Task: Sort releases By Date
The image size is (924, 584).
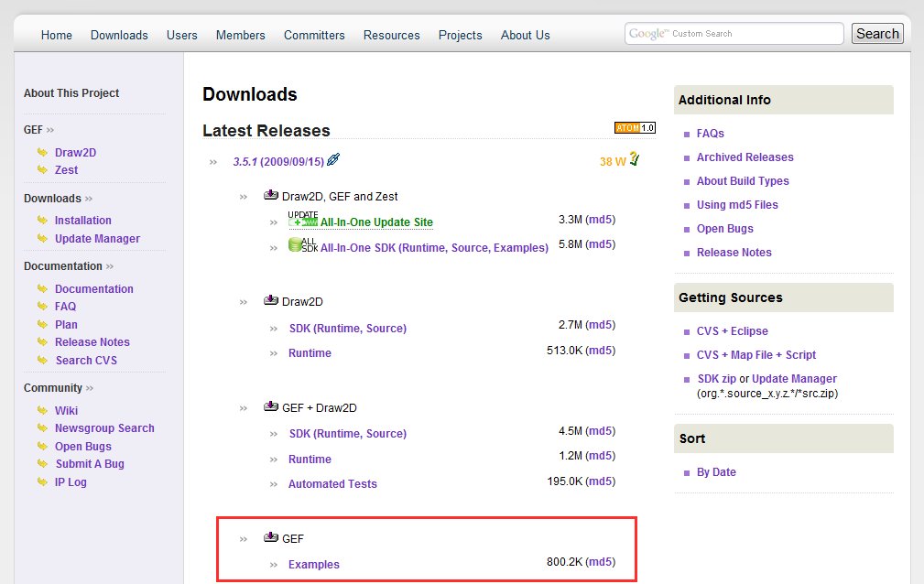Action: click(x=716, y=472)
